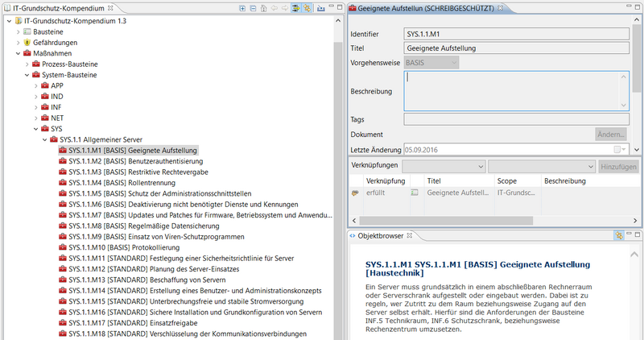Close the Geeignete Aufstellun editor tab
Image resolution: width=644 pixels, height=340 pixels.
500,8
